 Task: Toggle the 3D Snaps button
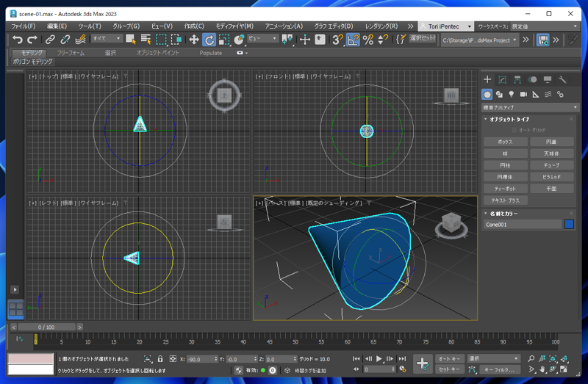pyautogui.click(x=337, y=40)
